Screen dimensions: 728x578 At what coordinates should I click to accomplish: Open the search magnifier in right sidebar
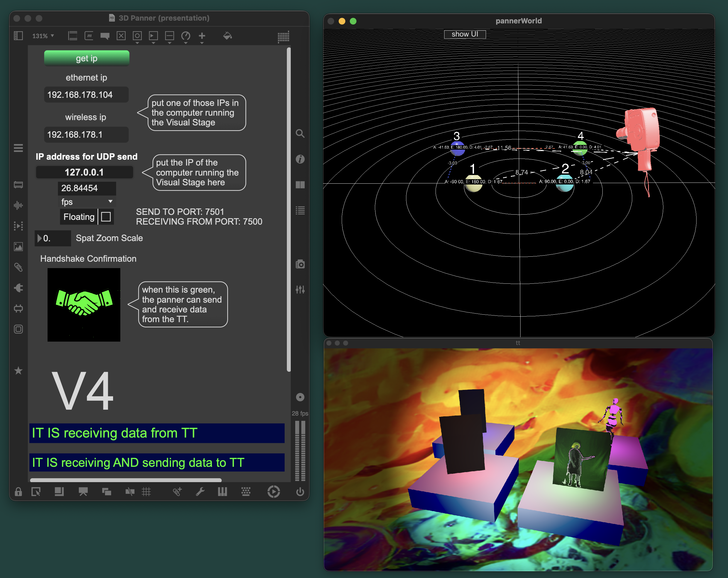point(300,133)
